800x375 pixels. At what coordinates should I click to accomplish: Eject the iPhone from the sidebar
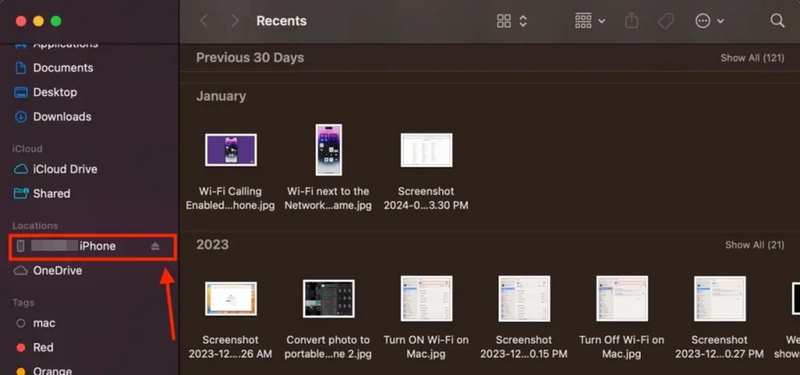155,246
